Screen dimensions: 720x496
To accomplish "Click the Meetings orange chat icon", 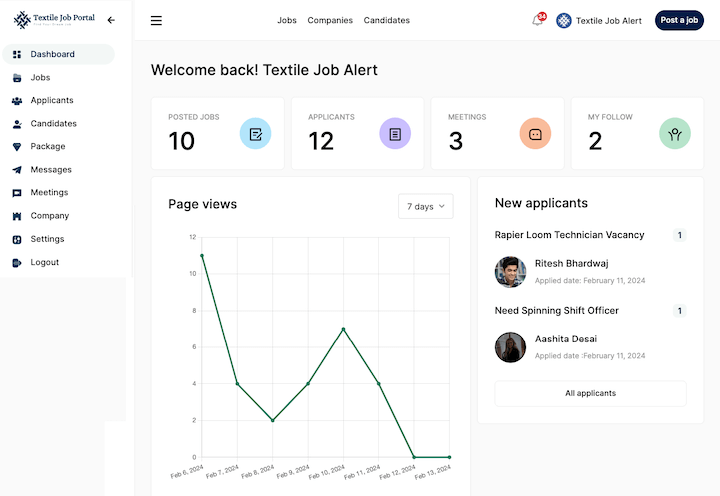I will point(535,134).
